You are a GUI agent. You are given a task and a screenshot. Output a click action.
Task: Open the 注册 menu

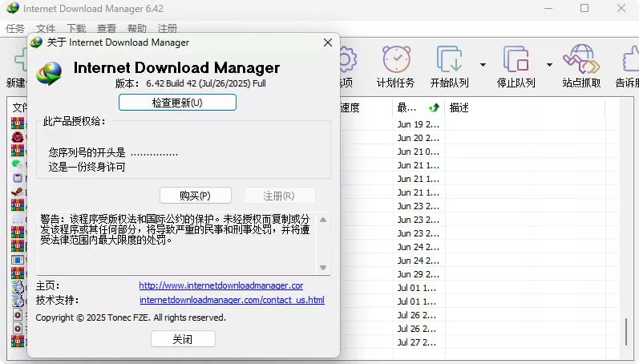click(168, 28)
